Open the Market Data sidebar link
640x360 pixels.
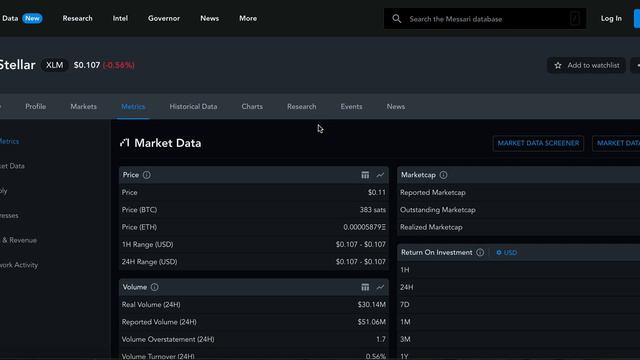pyautogui.click(x=12, y=166)
